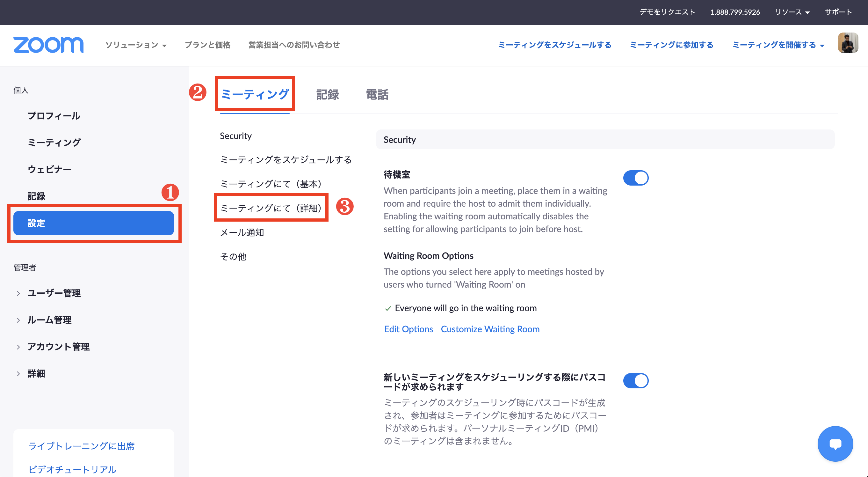
Task: Open ウェビナー in sidebar
Action: click(49, 169)
